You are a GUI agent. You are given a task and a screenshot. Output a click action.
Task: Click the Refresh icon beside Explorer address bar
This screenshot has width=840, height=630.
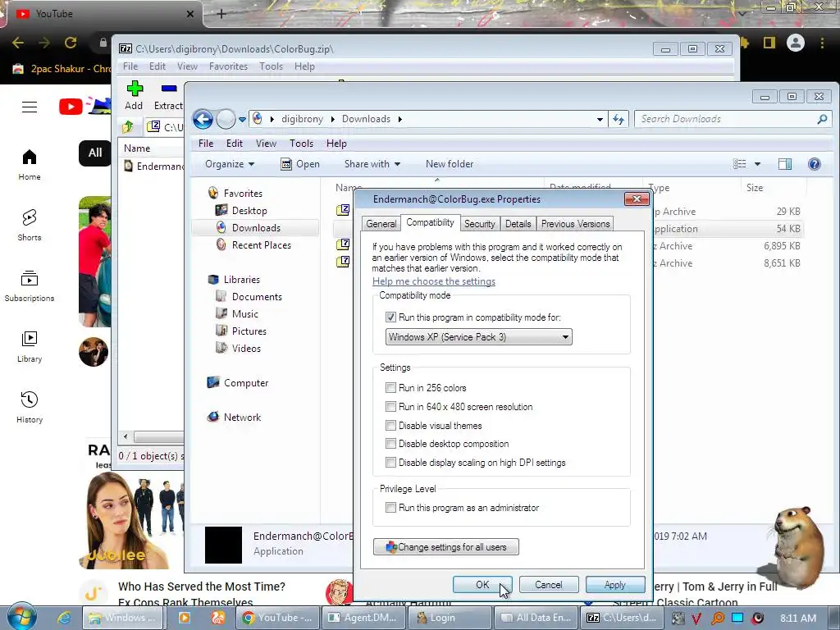[x=619, y=119]
